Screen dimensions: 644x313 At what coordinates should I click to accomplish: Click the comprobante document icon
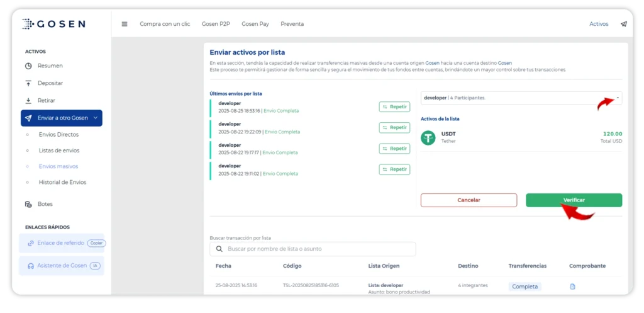pyautogui.click(x=572, y=287)
